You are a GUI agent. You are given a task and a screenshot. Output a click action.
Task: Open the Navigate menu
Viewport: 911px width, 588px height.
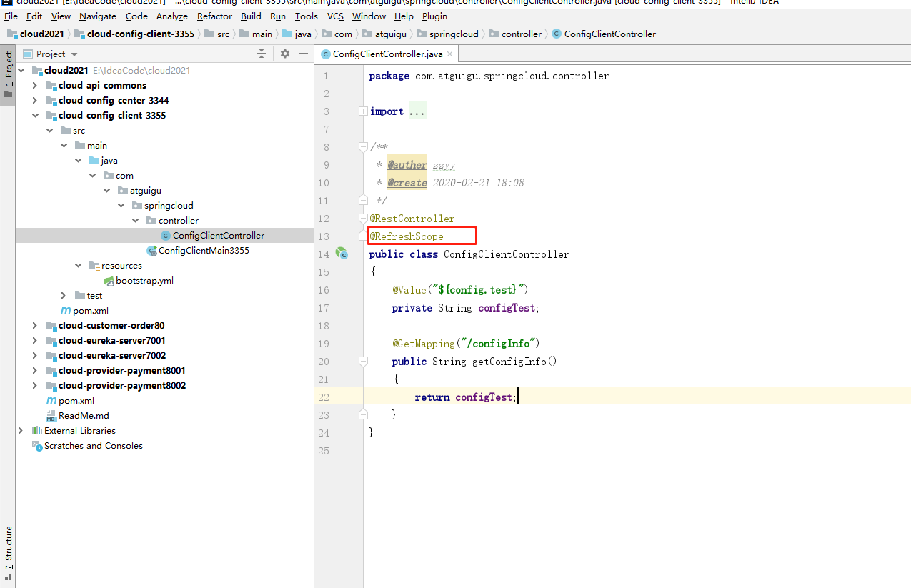click(x=98, y=16)
